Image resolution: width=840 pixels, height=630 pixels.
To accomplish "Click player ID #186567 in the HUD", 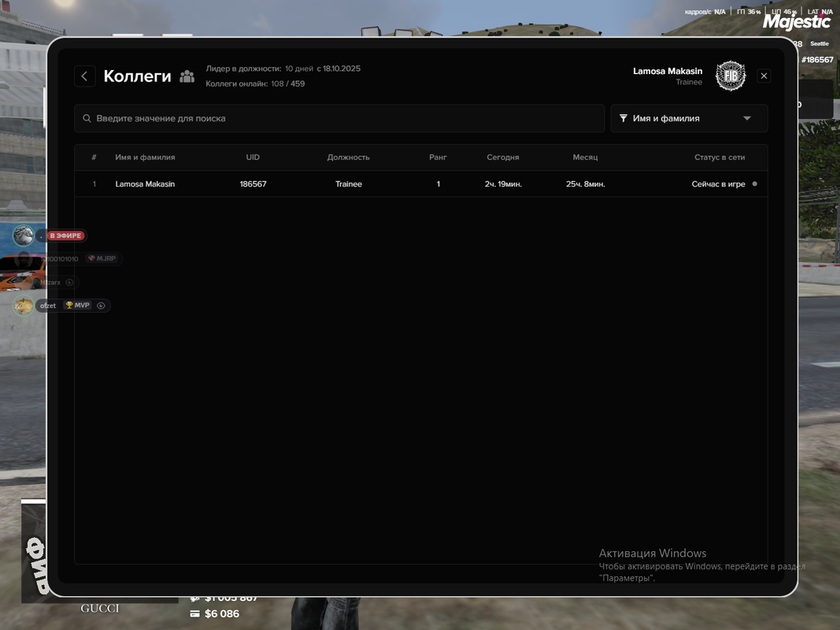I will click(817, 60).
